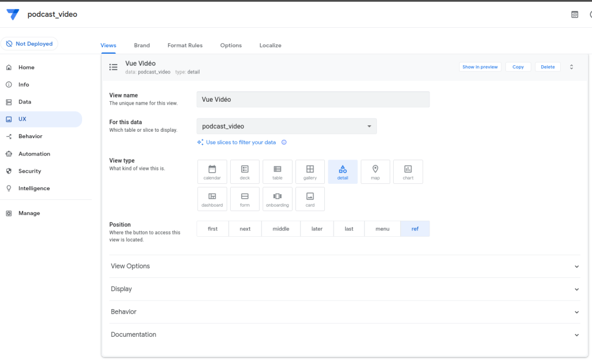The height and width of the screenshot is (364, 592).
Task: Switch to the Localize tab
Action: coord(271,45)
